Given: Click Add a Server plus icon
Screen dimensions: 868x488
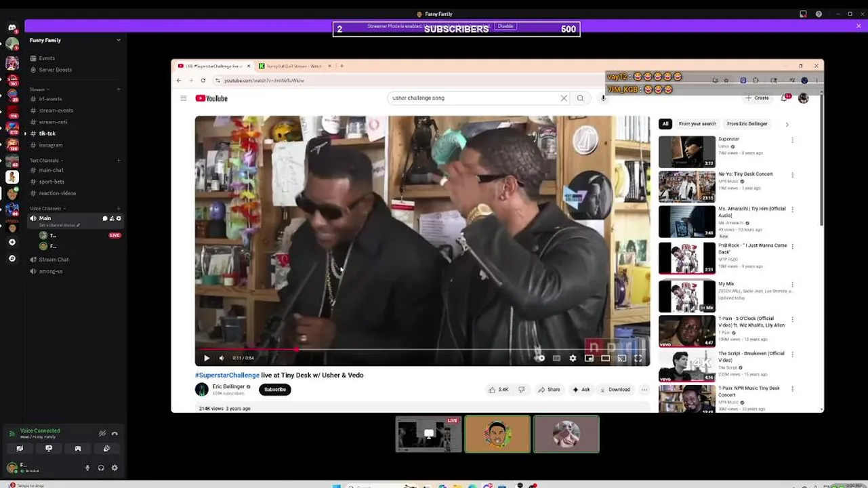Looking at the screenshot, I should point(12,242).
